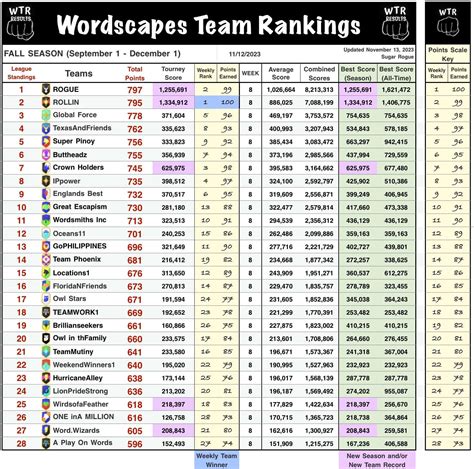Click ROGUE's all-time best score 1,621,472
Screen dimensions: 474x469
coord(396,90)
